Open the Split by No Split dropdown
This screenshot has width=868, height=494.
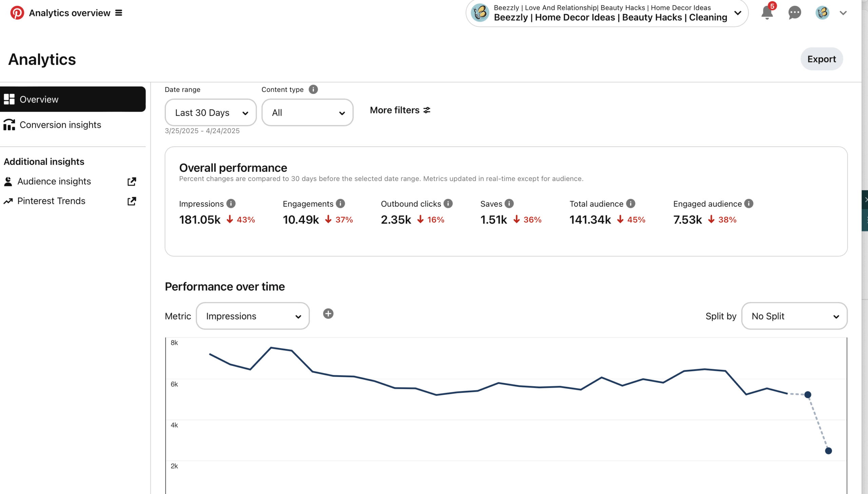click(x=794, y=316)
